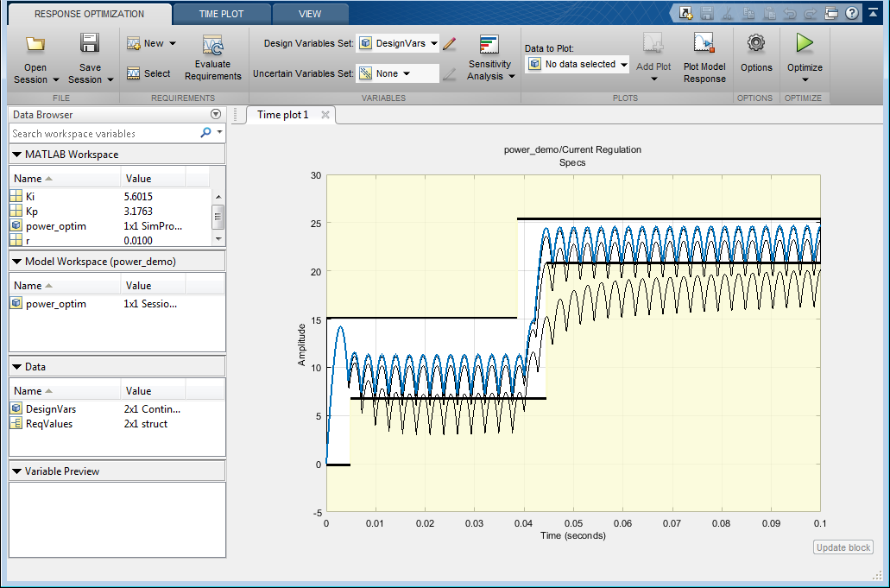
Task: Collapse the Variable Preview section
Action: coord(17,471)
